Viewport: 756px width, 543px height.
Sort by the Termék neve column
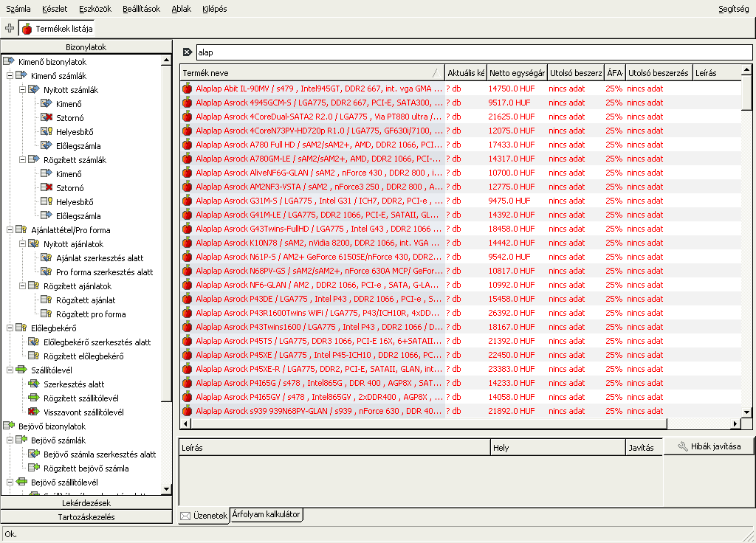[x=312, y=73]
